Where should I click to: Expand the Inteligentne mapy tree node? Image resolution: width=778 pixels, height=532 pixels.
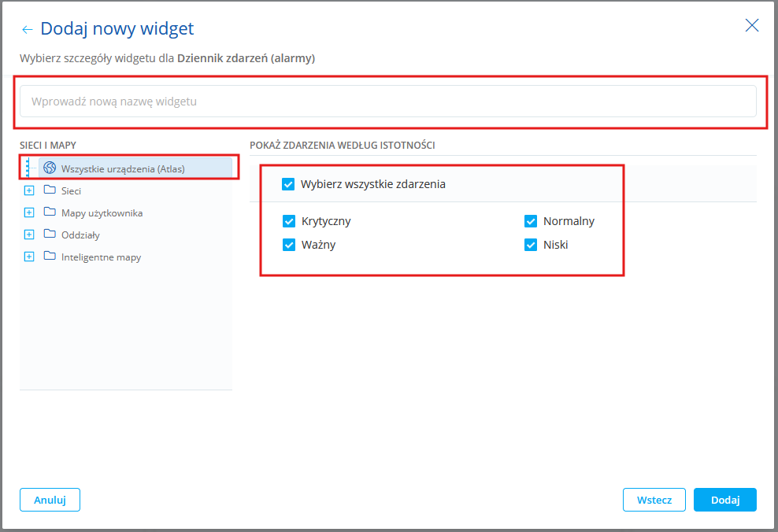tap(29, 257)
